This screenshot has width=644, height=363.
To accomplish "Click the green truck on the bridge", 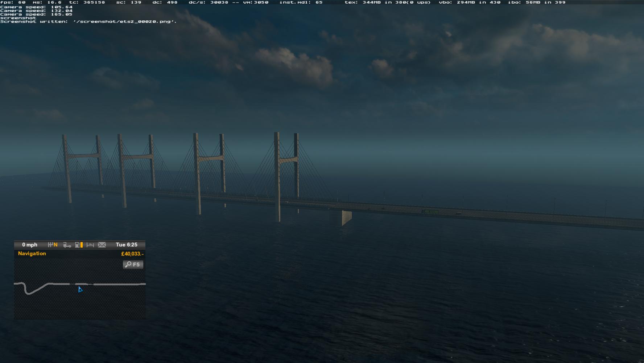I will coord(430,211).
